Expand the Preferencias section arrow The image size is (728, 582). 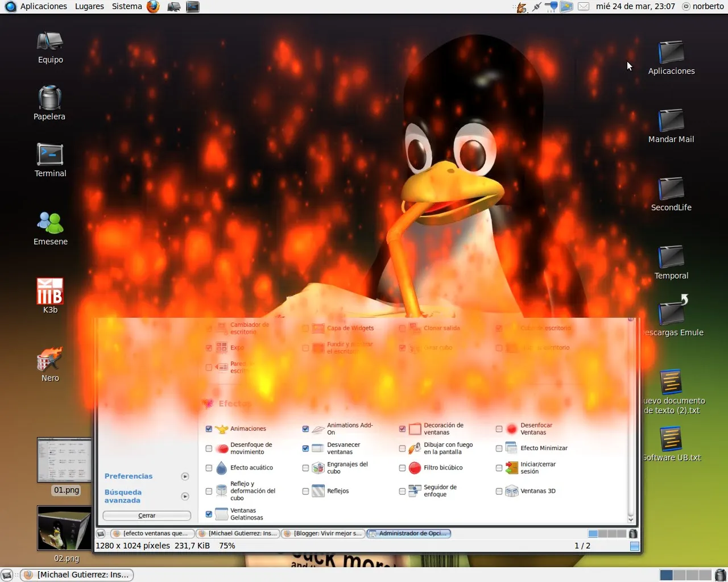coord(185,476)
